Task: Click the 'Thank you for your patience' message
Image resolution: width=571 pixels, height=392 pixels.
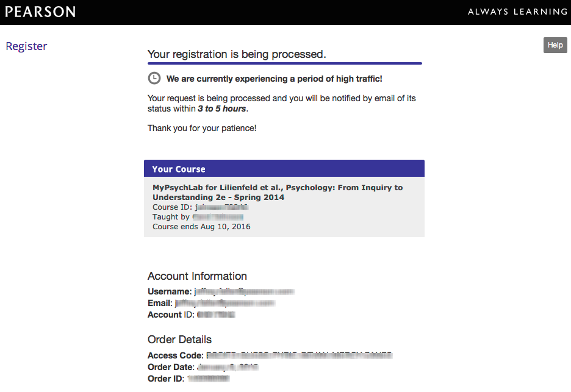Action: 202,128
